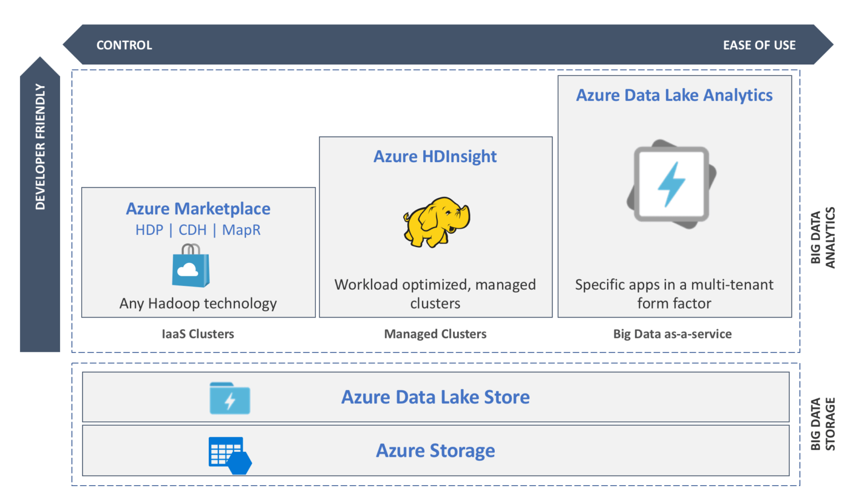
Task: Open the Azure Data Lake Analytics link
Action: pyautogui.click(x=674, y=95)
